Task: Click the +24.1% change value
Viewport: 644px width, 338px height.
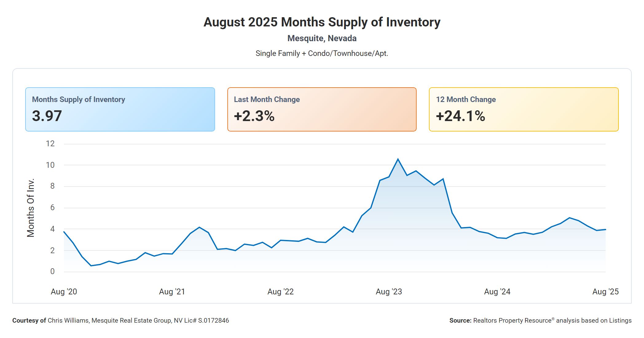Action: (x=460, y=116)
